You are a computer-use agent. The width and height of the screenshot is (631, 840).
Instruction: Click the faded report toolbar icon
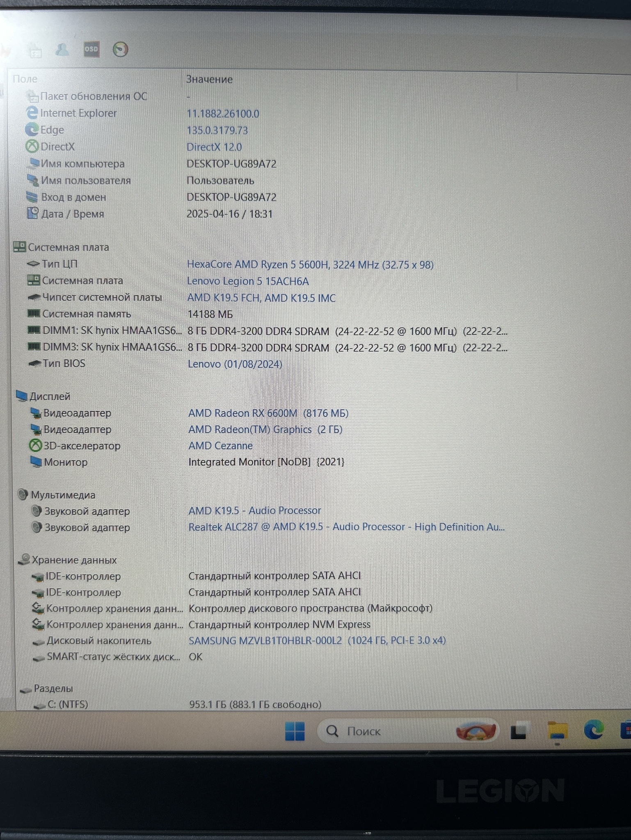click(36, 51)
